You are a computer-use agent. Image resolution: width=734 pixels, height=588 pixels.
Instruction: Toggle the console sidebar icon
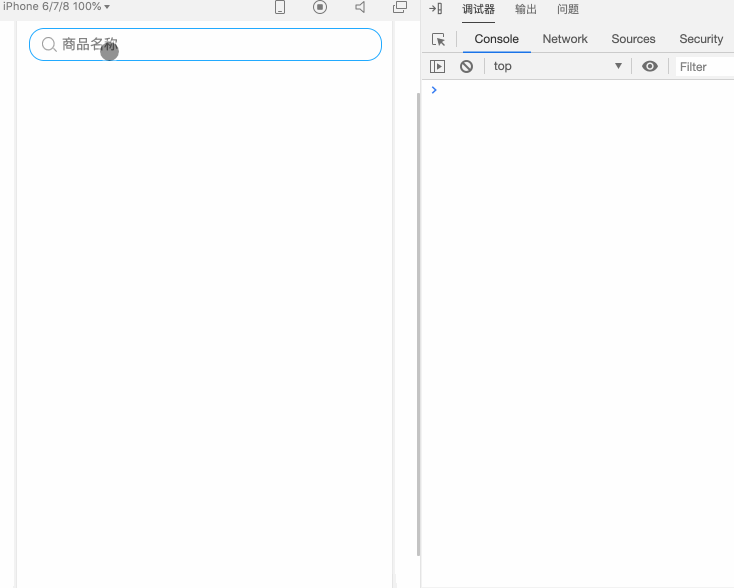[x=437, y=66]
